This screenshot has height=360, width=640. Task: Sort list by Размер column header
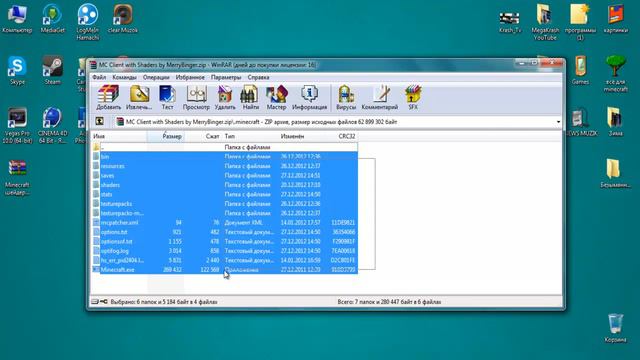[x=165, y=136]
